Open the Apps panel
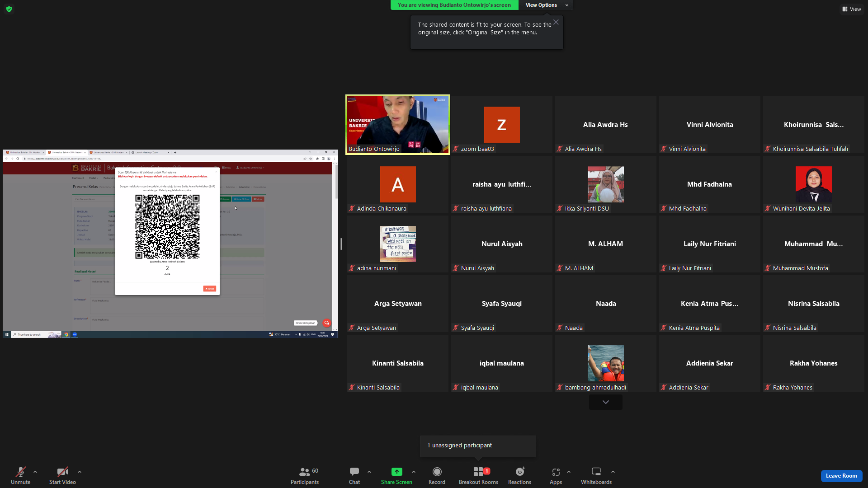This screenshot has height=488, width=868. [x=556, y=476]
